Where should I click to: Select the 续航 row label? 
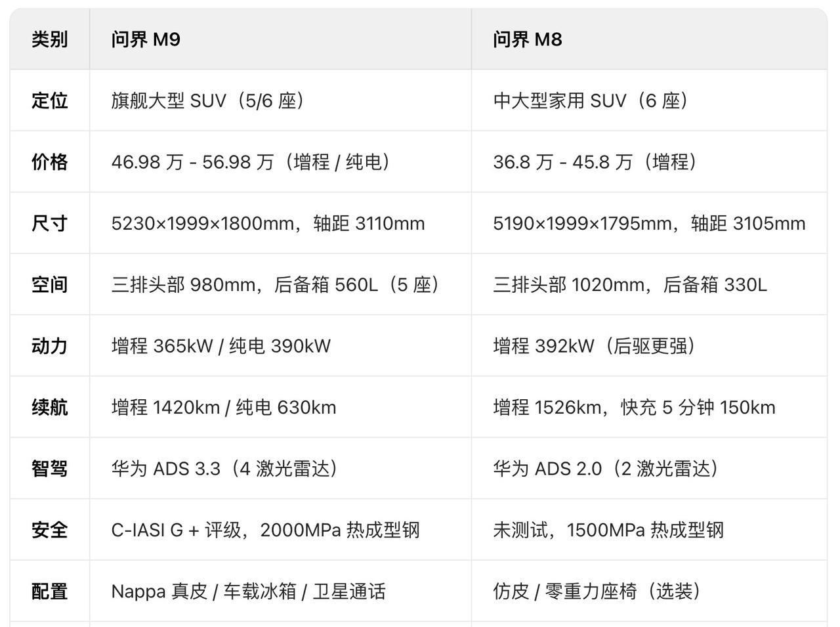tap(50, 407)
